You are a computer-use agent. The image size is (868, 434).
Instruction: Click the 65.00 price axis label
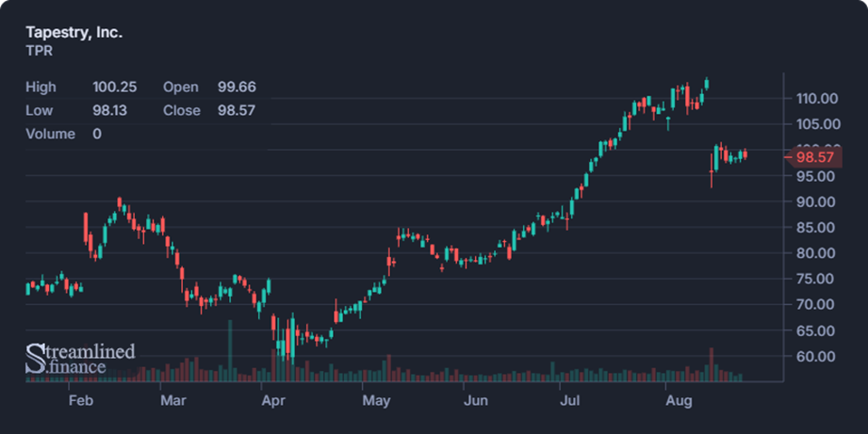816,330
